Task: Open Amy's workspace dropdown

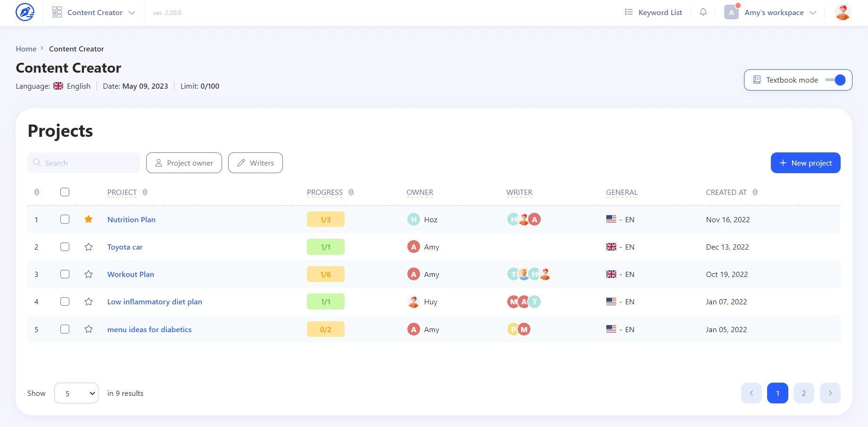Action: tap(774, 12)
